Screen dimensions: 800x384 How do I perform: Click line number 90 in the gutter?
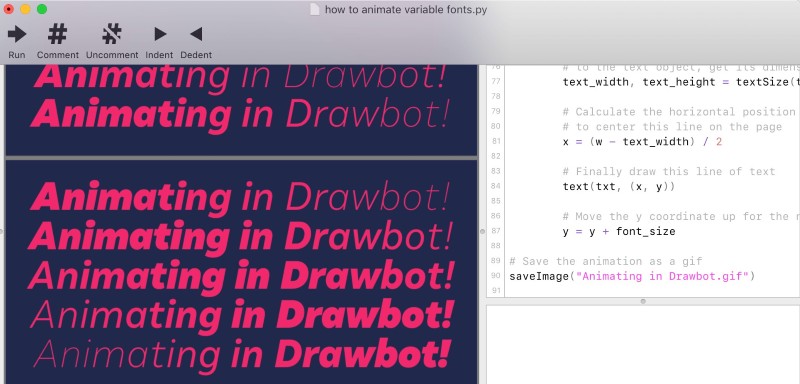click(x=495, y=276)
